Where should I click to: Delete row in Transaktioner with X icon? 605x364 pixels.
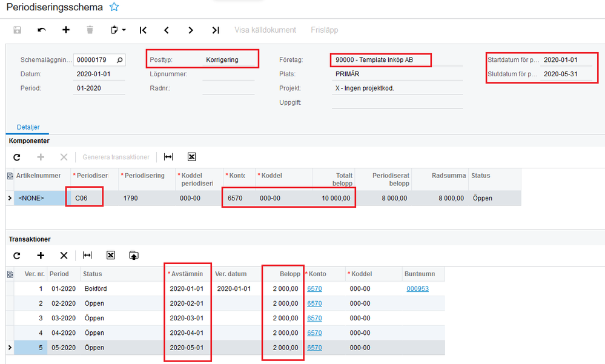pos(64,256)
